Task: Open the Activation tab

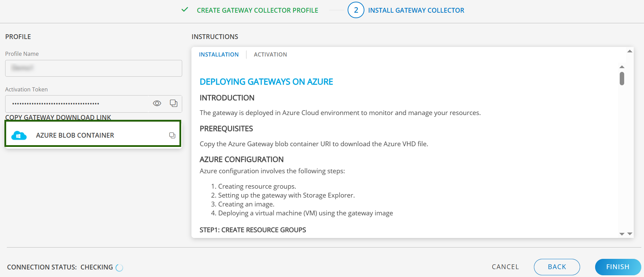Action: [270, 54]
